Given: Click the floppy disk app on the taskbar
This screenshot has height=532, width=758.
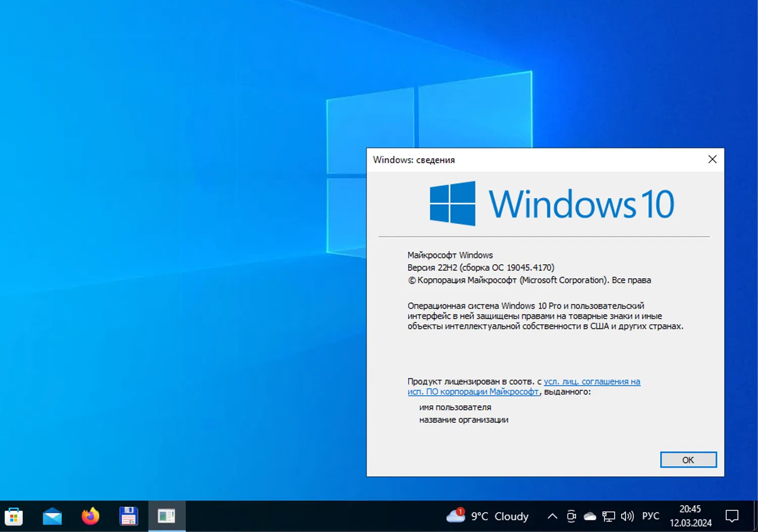Looking at the screenshot, I should [x=128, y=516].
